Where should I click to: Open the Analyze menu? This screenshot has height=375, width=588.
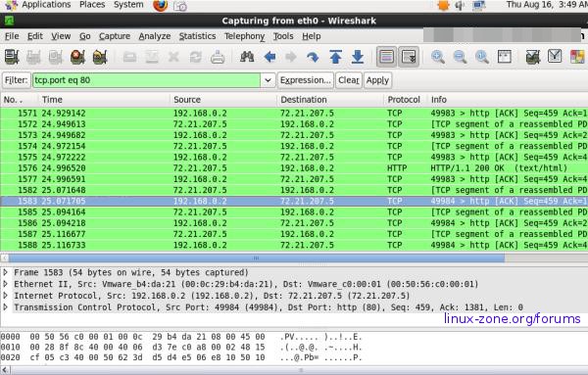click(x=155, y=36)
